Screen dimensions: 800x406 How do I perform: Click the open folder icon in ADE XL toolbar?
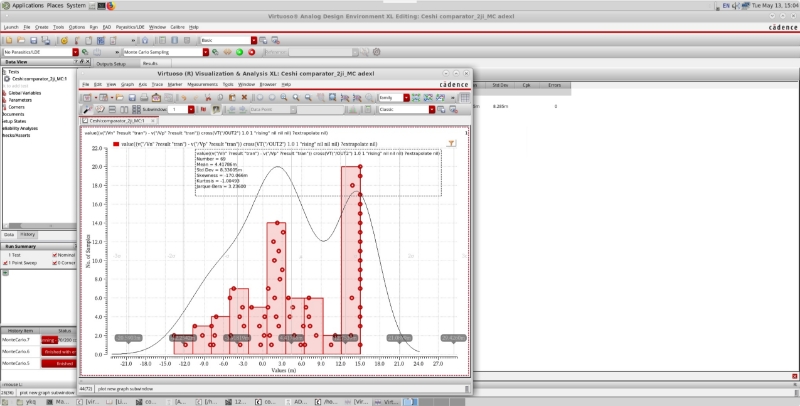(21, 40)
